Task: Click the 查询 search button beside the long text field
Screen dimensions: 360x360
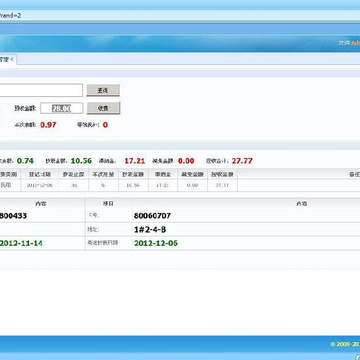Action: coord(103,90)
